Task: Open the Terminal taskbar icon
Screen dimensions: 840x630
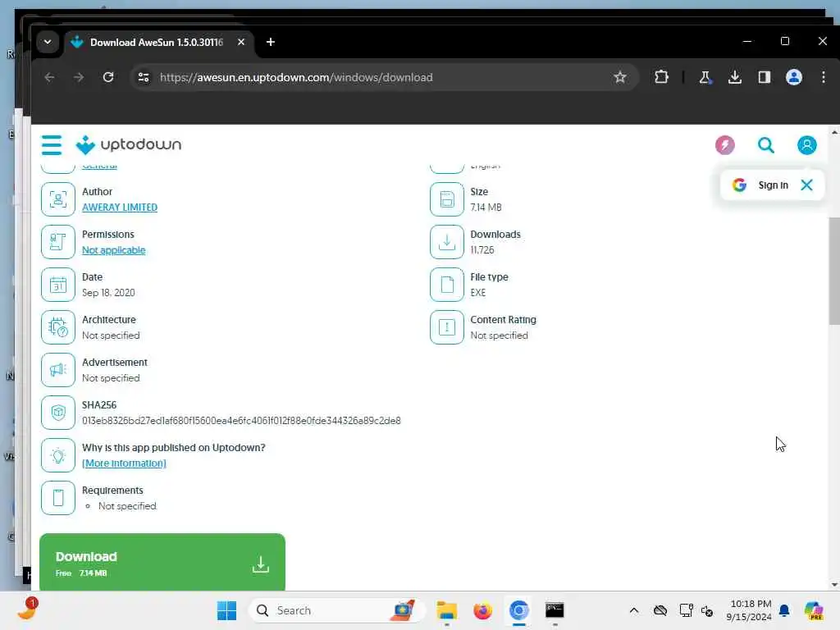Action: coord(555,610)
